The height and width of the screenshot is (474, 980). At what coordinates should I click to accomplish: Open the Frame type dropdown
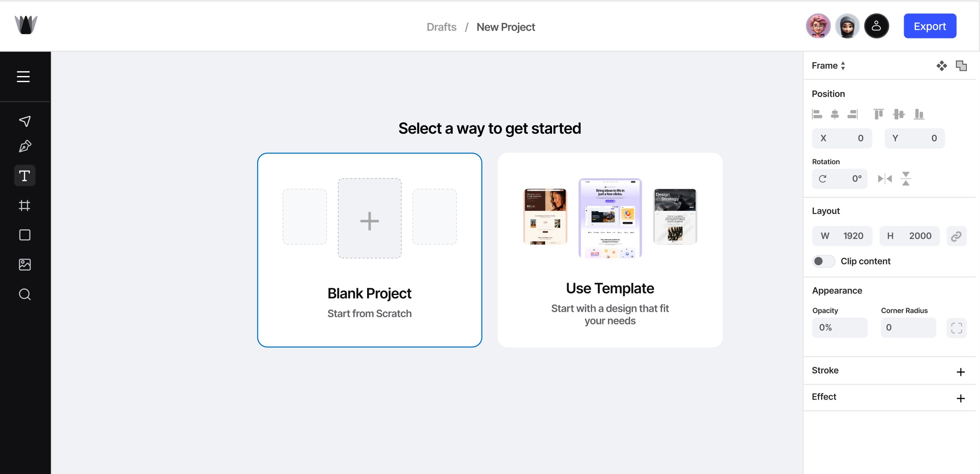tap(828, 66)
